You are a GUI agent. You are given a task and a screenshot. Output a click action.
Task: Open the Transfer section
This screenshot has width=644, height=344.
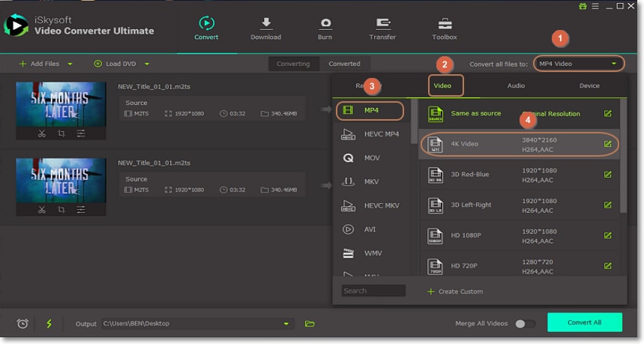(x=382, y=28)
